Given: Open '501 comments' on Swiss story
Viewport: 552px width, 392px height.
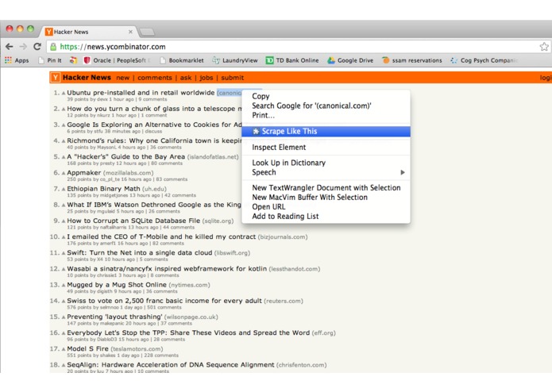Looking at the screenshot, I should pos(164,307).
